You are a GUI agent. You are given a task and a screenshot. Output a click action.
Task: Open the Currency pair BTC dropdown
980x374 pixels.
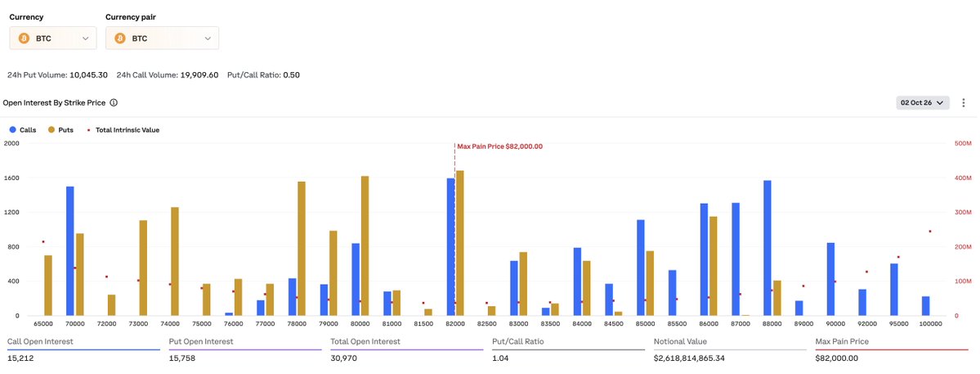coord(163,38)
